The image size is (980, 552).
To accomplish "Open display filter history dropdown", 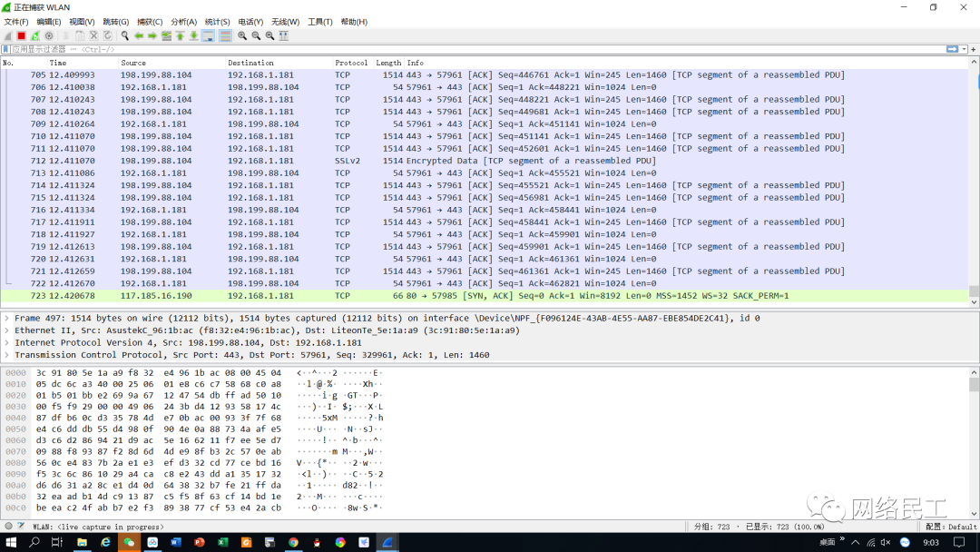I will [x=964, y=49].
